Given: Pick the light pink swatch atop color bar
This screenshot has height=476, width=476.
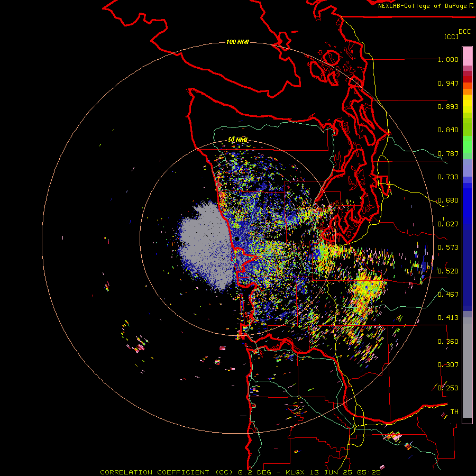Looking at the screenshot, I should (x=467, y=56).
